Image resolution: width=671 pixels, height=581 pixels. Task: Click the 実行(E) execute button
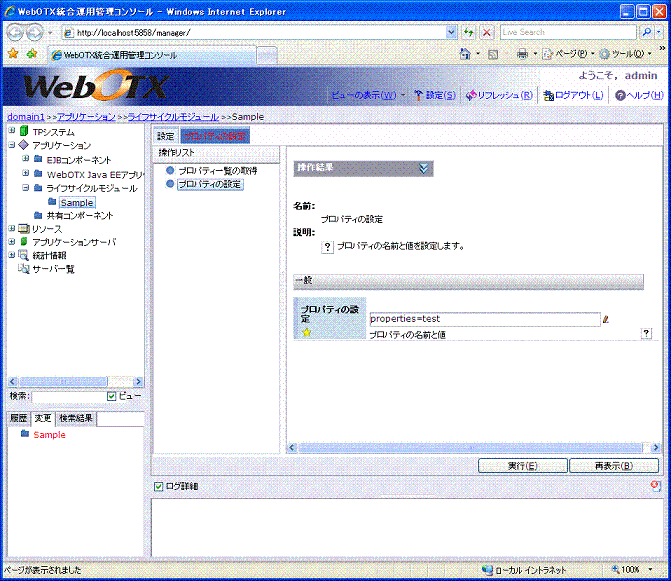tap(522, 465)
